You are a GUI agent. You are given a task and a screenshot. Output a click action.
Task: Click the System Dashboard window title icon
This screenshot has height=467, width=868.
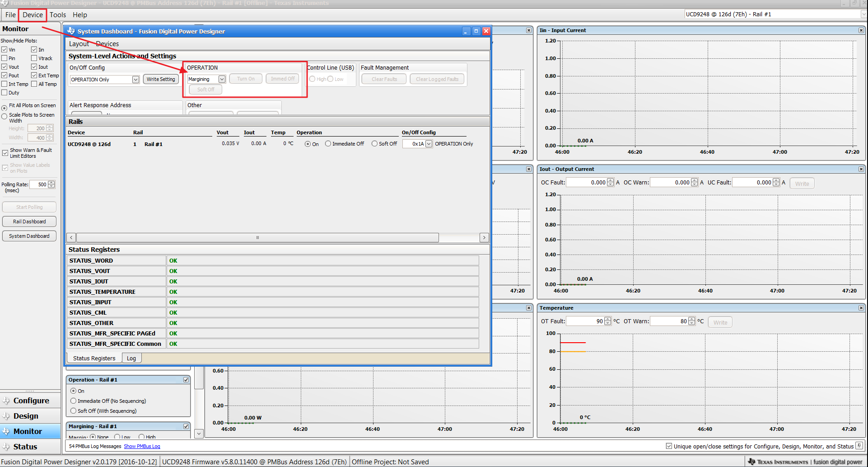tap(71, 31)
